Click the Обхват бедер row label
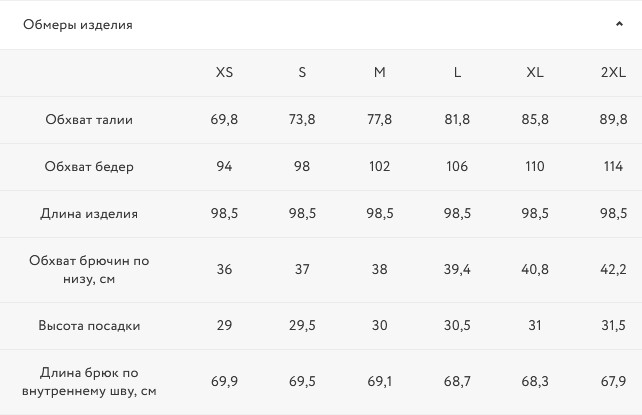The height and width of the screenshot is (415, 642). pyautogui.click(x=89, y=167)
